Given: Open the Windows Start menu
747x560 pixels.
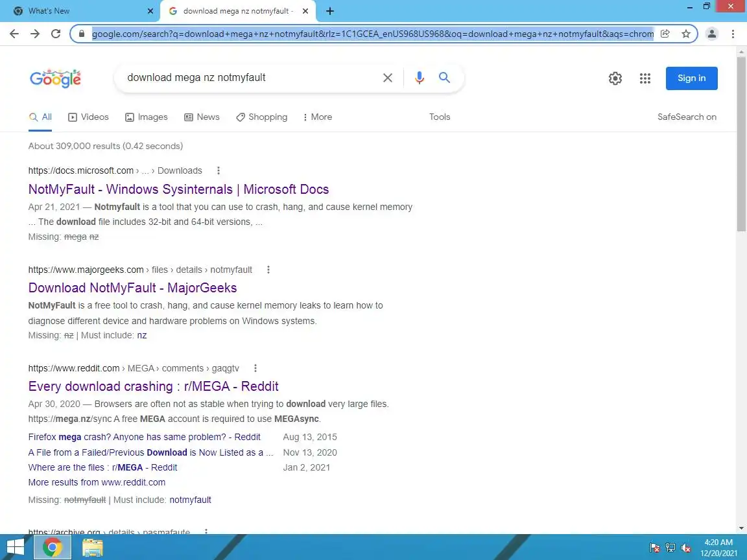Looking at the screenshot, I should click(15, 547).
